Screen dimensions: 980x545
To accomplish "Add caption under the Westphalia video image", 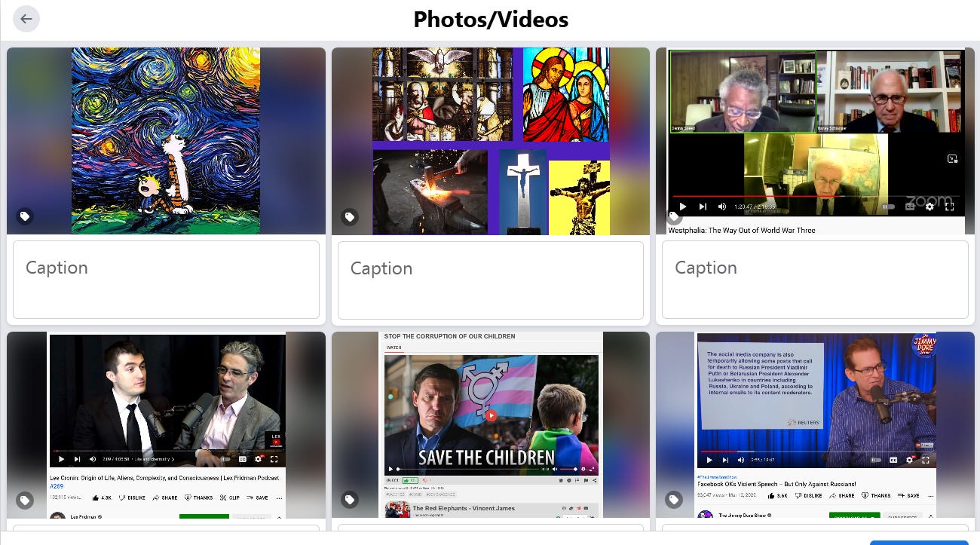I will point(815,280).
